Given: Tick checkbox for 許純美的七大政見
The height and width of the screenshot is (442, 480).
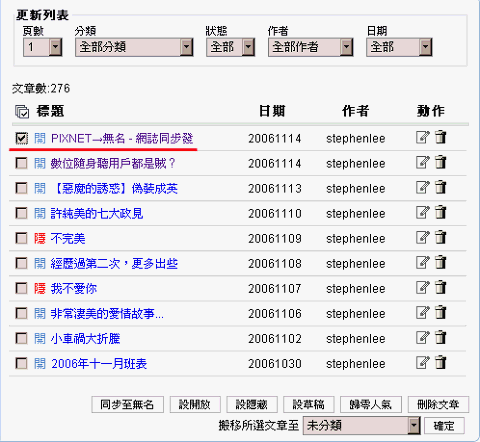Looking at the screenshot, I should coord(21,213).
